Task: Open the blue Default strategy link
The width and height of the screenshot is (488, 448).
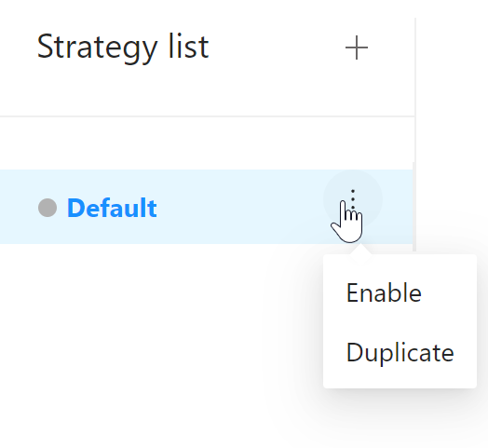Action: tap(112, 208)
